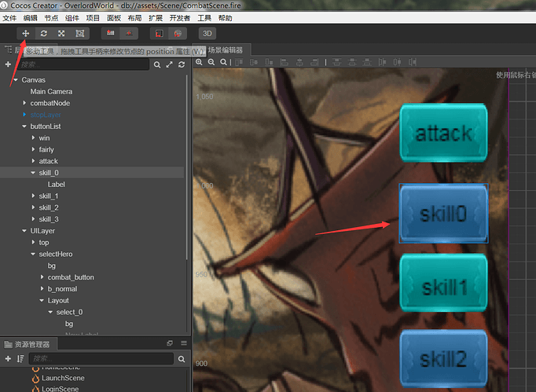
Task: Zoom in the scene editor
Action: click(199, 62)
